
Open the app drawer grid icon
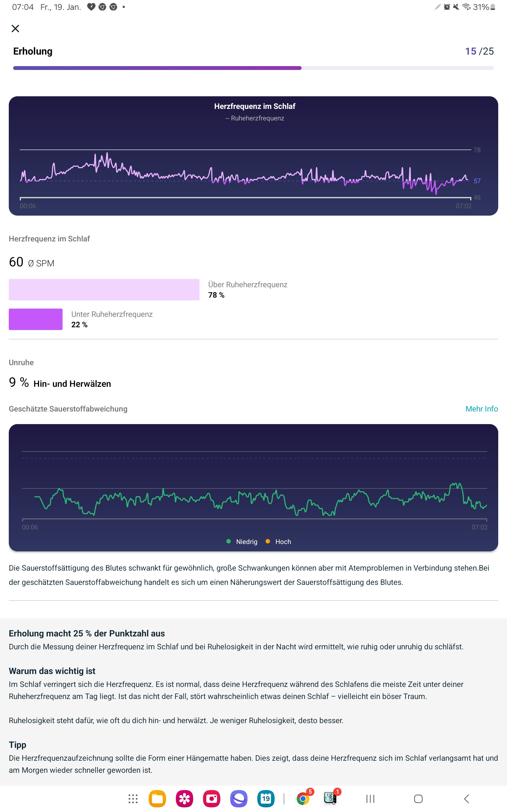133,799
